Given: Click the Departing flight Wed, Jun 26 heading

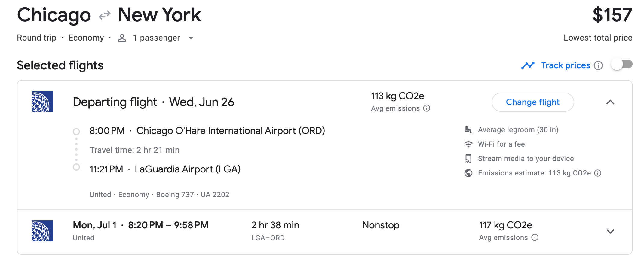Looking at the screenshot, I should click(x=153, y=102).
